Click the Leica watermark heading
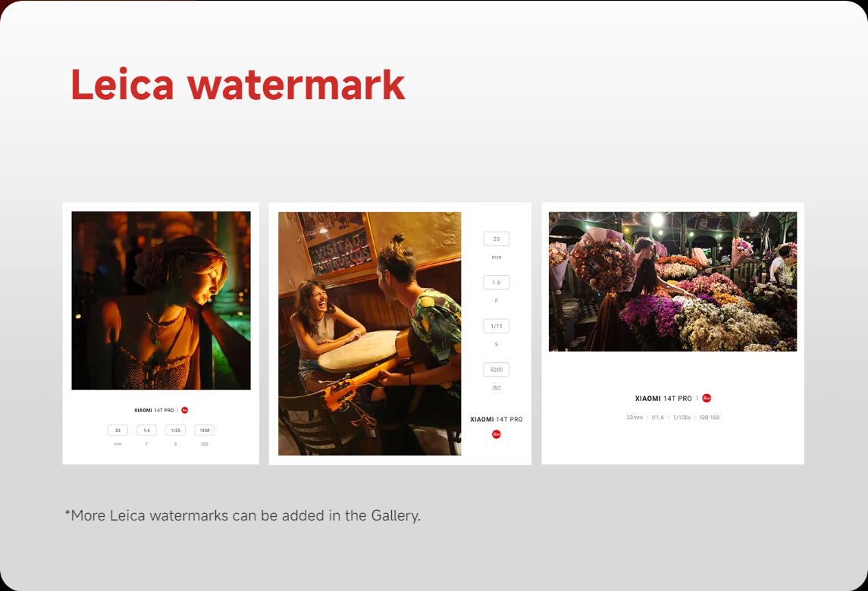This screenshot has height=591, width=868. (x=238, y=85)
